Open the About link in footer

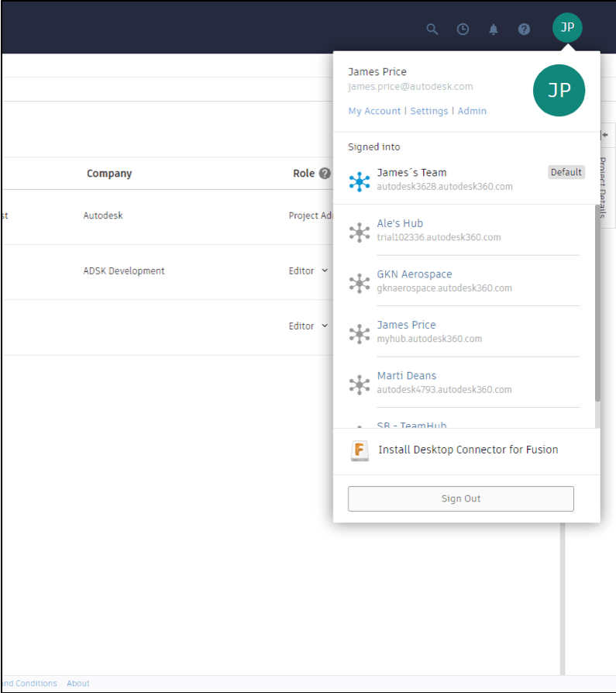(x=77, y=684)
